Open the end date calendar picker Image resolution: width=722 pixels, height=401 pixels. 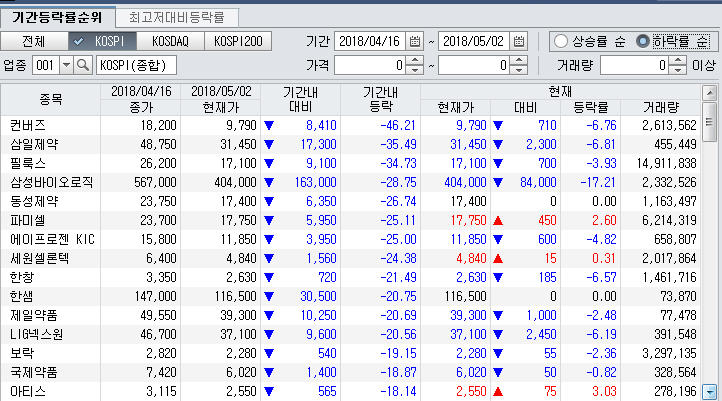coord(518,41)
